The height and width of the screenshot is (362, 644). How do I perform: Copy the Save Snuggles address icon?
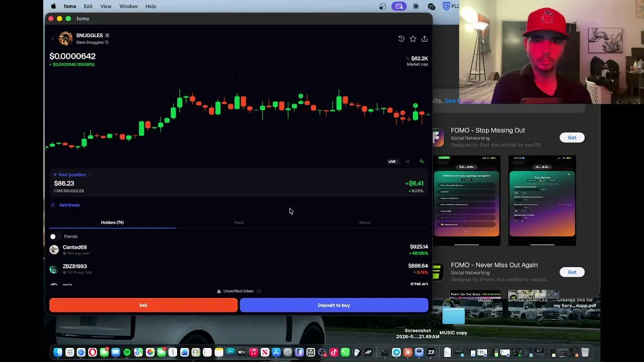(107, 42)
